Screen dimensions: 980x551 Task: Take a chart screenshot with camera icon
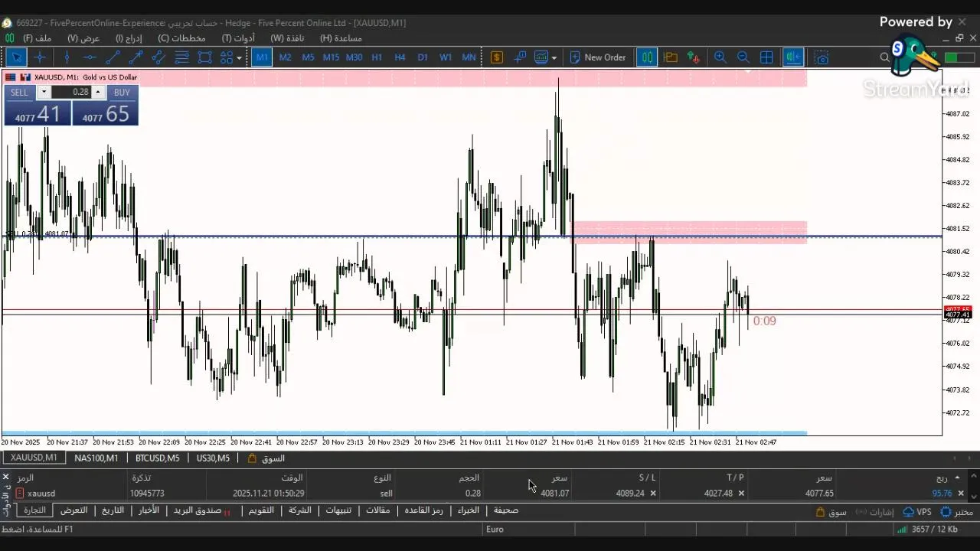822,57
